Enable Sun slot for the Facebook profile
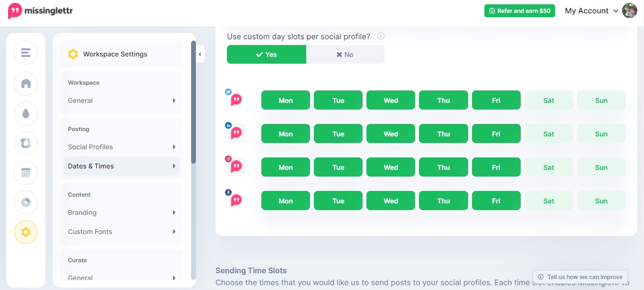 click(601, 201)
